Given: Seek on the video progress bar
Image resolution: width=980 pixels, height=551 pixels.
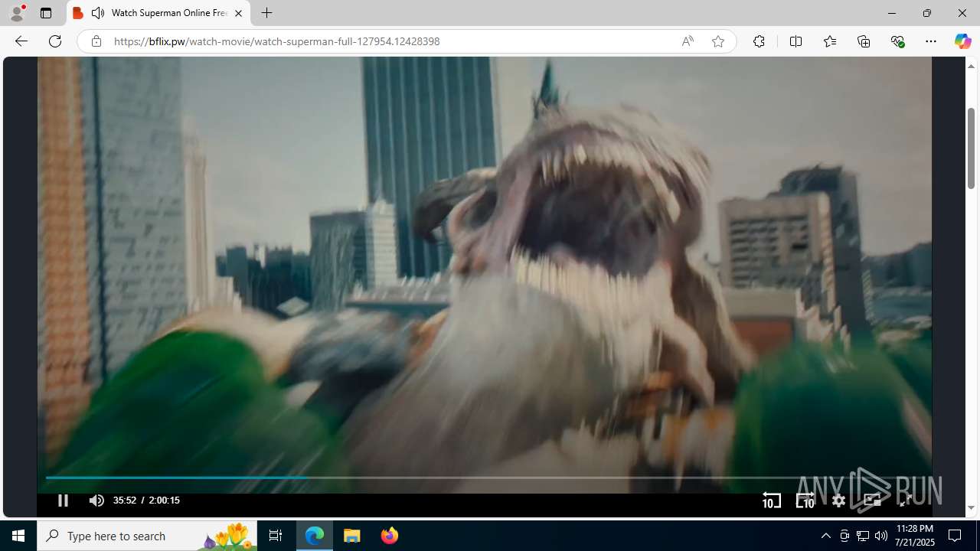Looking at the screenshot, I should tap(484, 478).
